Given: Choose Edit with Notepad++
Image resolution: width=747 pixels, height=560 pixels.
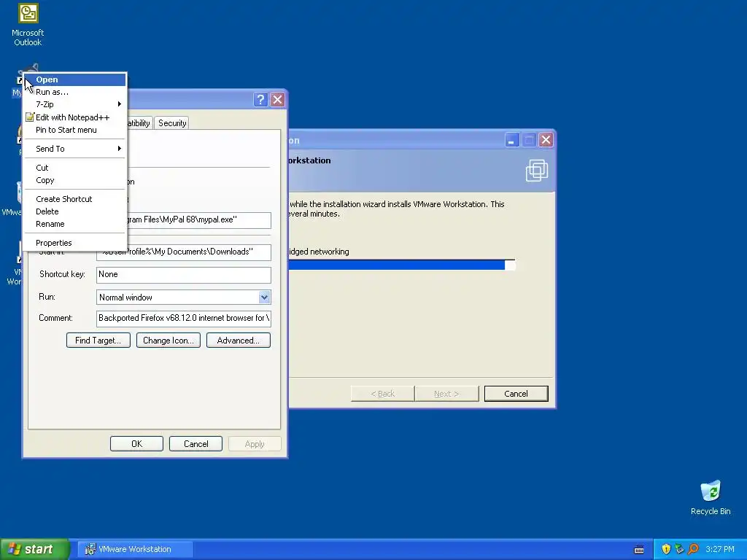Looking at the screenshot, I should click(75, 117).
